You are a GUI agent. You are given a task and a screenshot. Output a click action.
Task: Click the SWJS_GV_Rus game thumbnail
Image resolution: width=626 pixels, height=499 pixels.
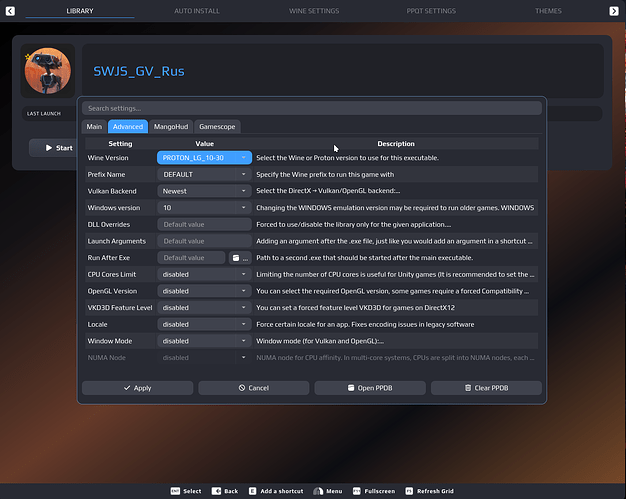click(x=48, y=71)
